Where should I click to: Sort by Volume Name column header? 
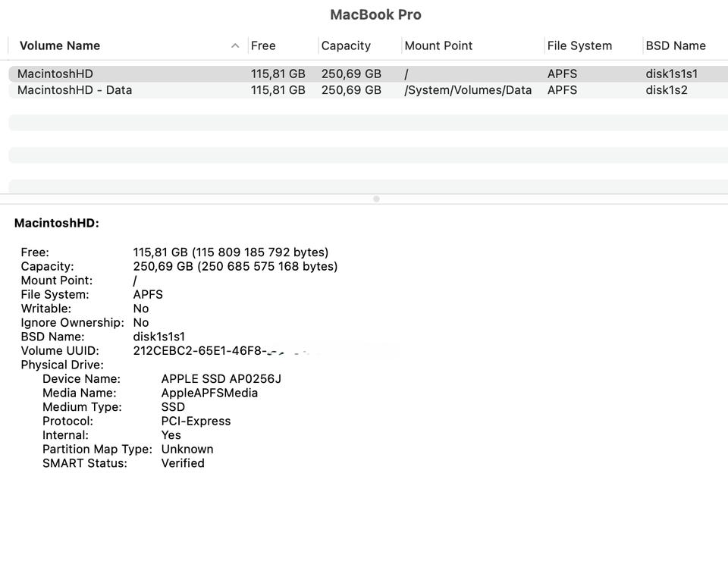pos(60,45)
